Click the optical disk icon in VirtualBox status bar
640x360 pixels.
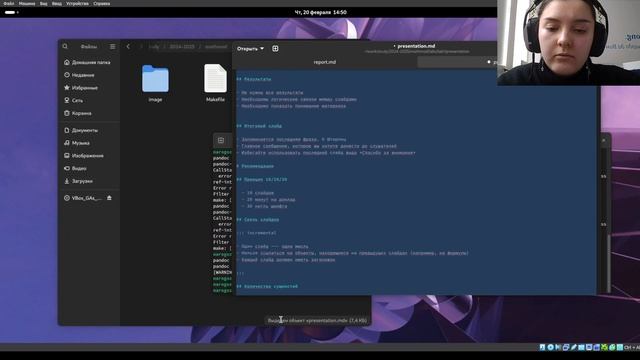point(551,347)
